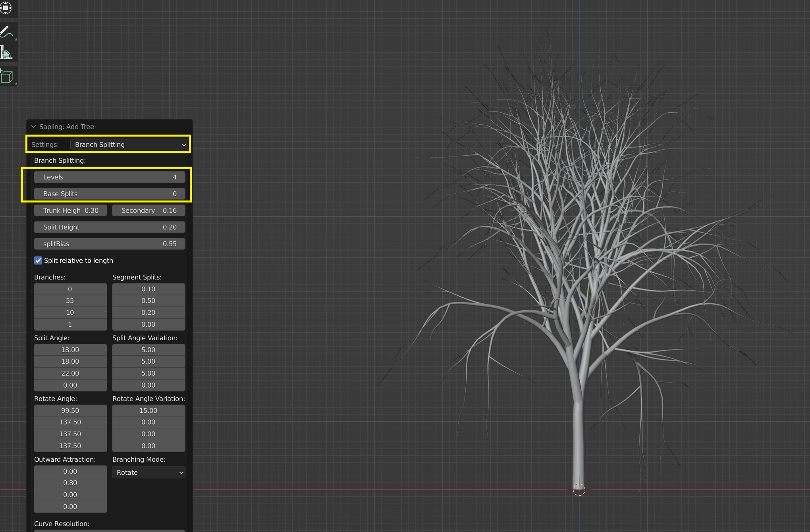Click the Levels value field
The image size is (810, 532).
pyautogui.click(x=109, y=177)
